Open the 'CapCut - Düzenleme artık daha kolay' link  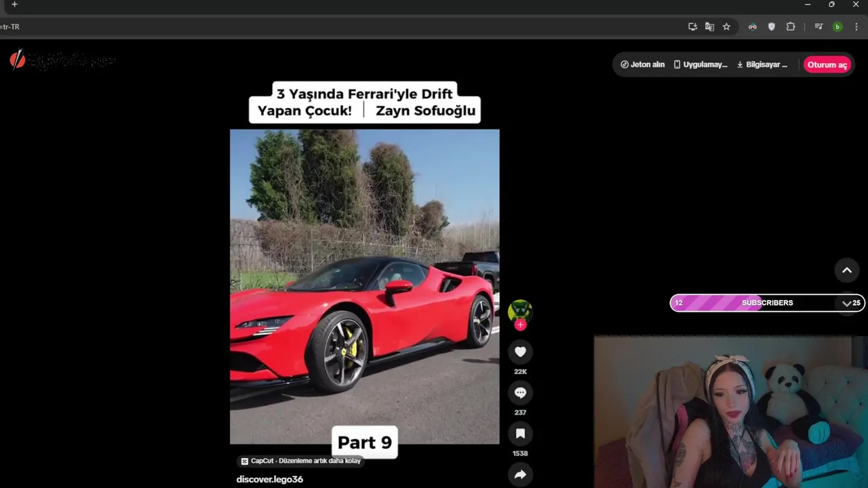click(301, 461)
